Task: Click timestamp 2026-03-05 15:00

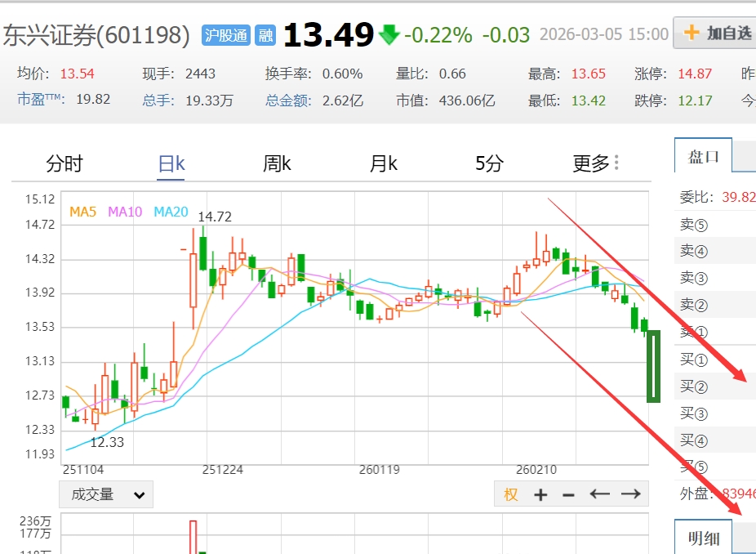Action: (604, 34)
